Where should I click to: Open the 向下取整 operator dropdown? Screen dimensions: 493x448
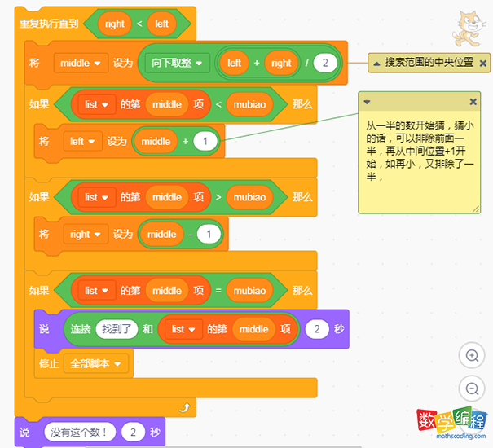(x=177, y=63)
